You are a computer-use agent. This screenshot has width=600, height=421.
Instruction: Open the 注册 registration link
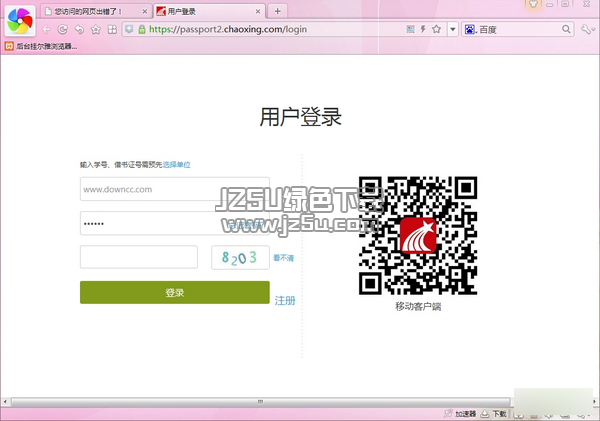[x=285, y=300]
